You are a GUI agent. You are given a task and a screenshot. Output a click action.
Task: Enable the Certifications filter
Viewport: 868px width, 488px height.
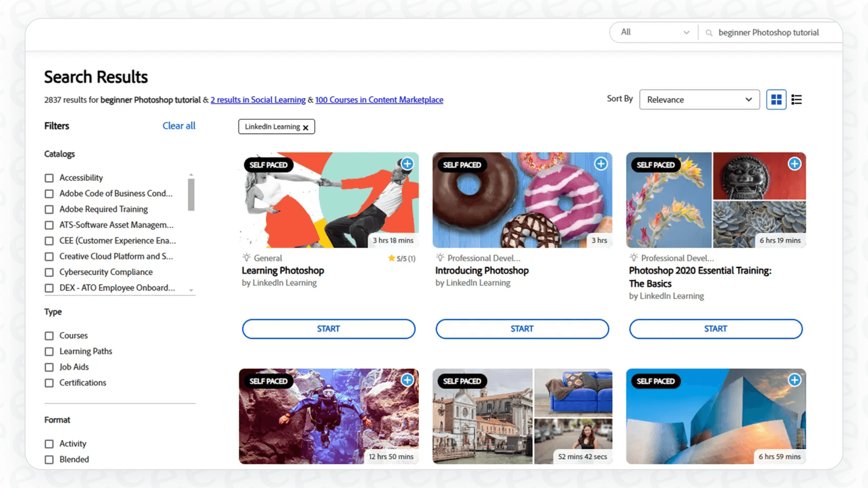(49, 383)
